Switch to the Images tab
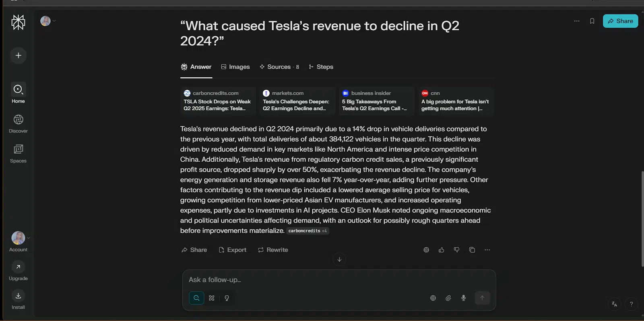The width and height of the screenshot is (644, 321). (235, 67)
